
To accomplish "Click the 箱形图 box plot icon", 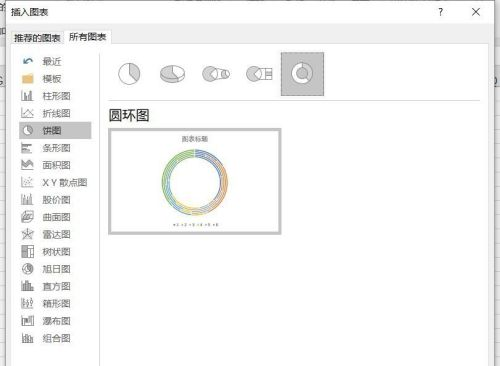I will click(x=27, y=303).
